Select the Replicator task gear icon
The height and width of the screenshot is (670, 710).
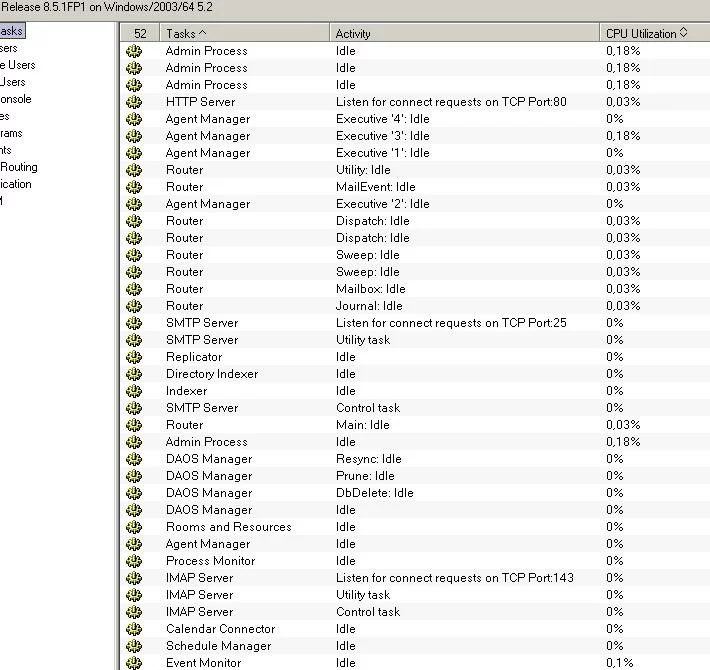(x=134, y=357)
